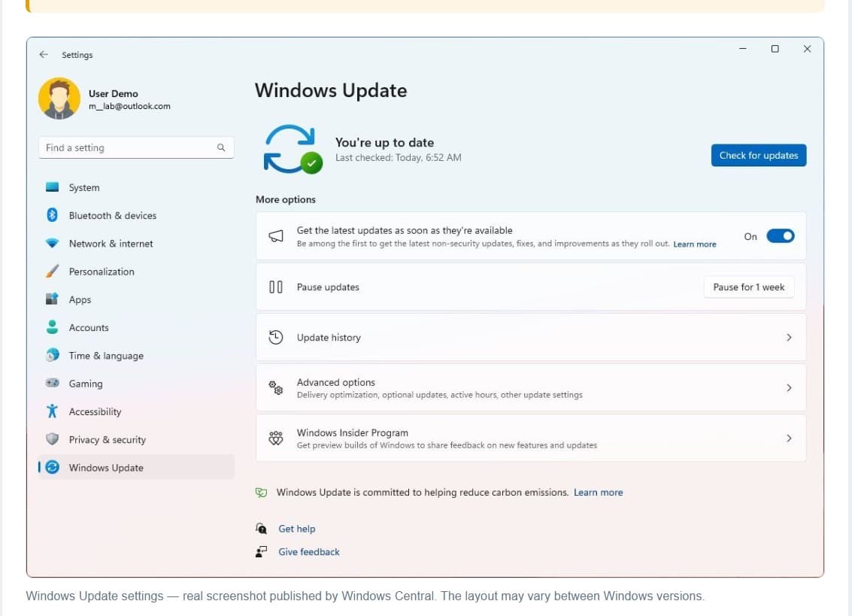Open Windows Insider Program chevron
852x616 pixels.
point(789,438)
